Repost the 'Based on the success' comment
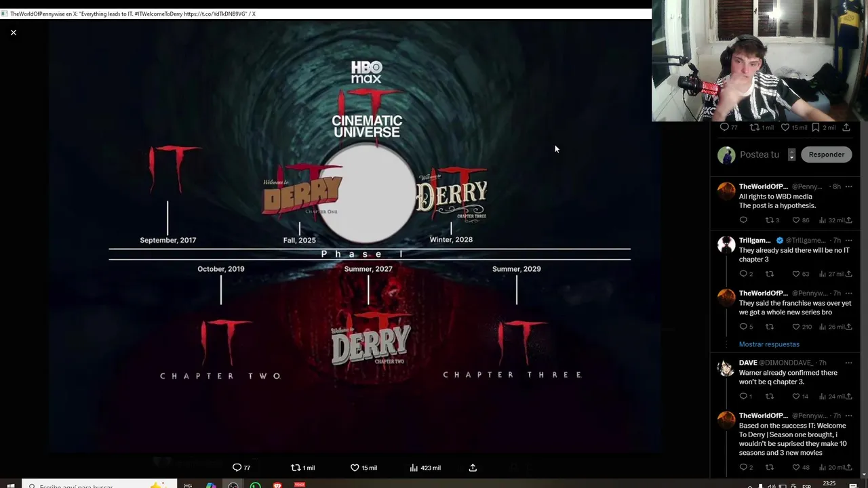Viewport: 868px width, 488px height. tap(769, 467)
